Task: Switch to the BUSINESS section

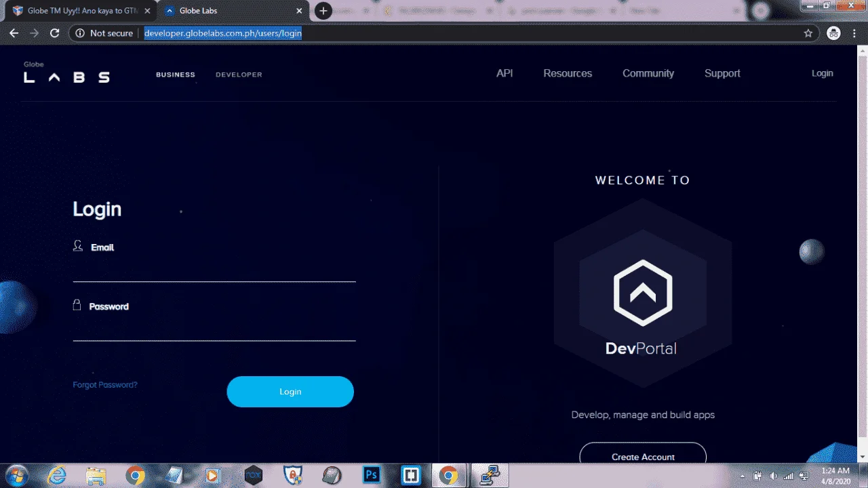Action: 176,75
